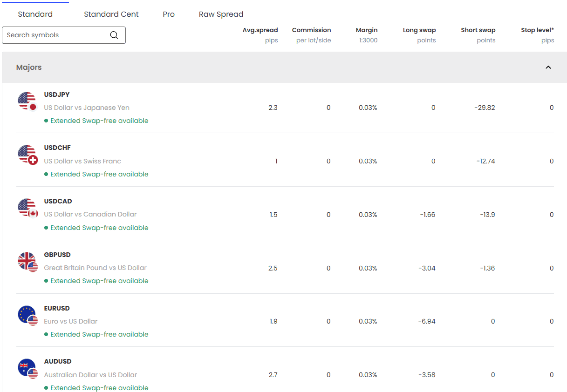Click the Margin column header
This screenshot has width=567, height=392.
(x=367, y=30)
